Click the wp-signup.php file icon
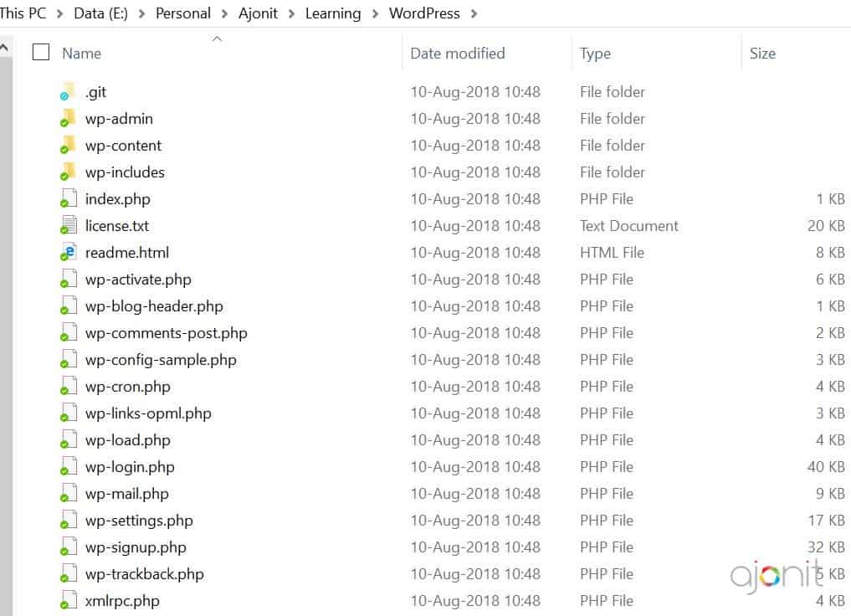851x616 pixels. pos(68,547)
